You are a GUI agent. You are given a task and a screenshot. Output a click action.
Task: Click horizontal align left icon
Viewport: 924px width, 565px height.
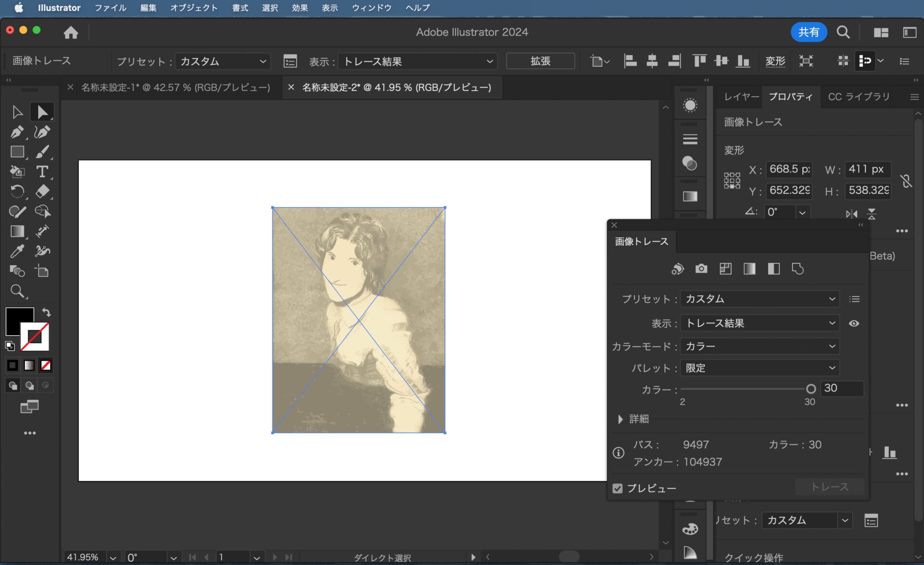[630, 61]
